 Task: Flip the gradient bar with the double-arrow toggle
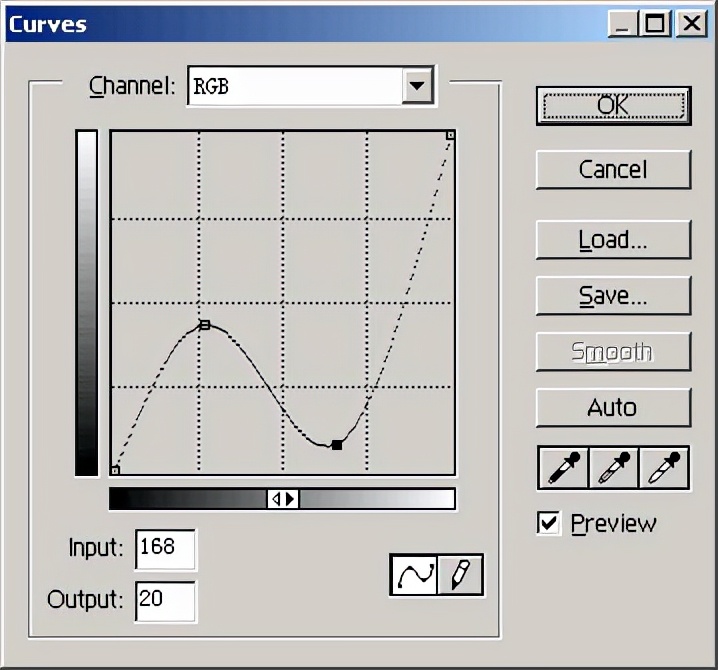tap(283, 499)
